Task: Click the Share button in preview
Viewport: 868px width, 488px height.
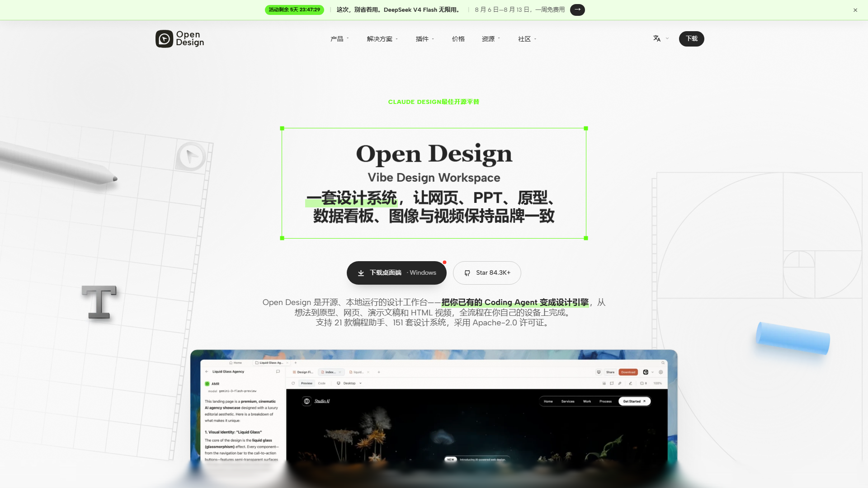Action: click(x=610, y=372)
